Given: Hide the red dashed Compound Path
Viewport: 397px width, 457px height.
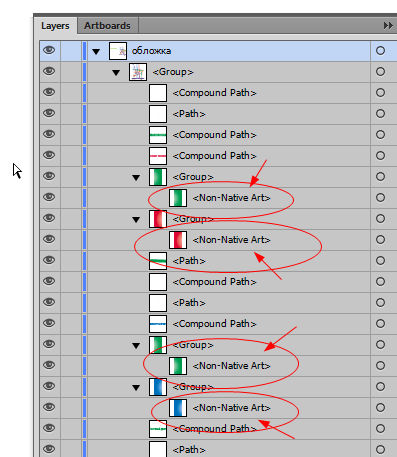Looking at the screenshot, I should pos(49,155).
